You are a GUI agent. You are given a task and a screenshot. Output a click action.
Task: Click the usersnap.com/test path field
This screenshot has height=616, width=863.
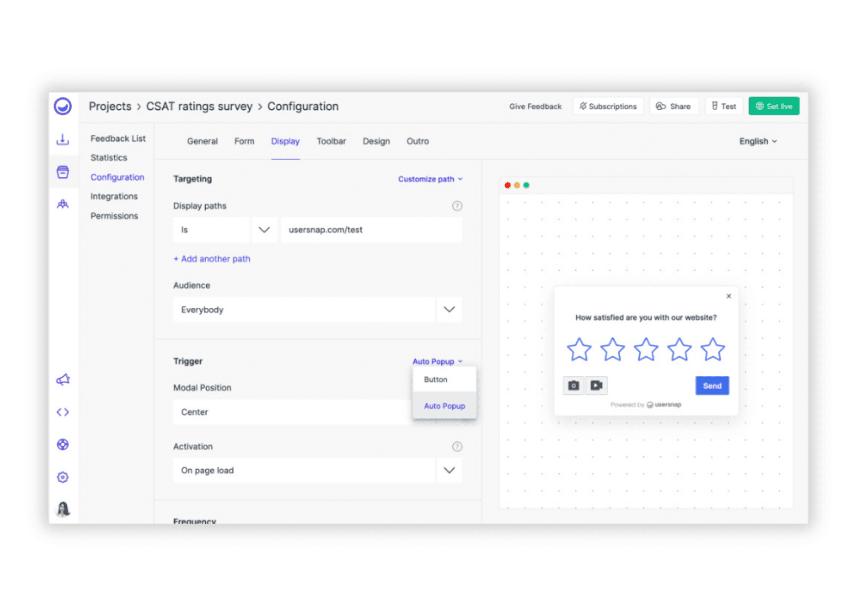371,230
